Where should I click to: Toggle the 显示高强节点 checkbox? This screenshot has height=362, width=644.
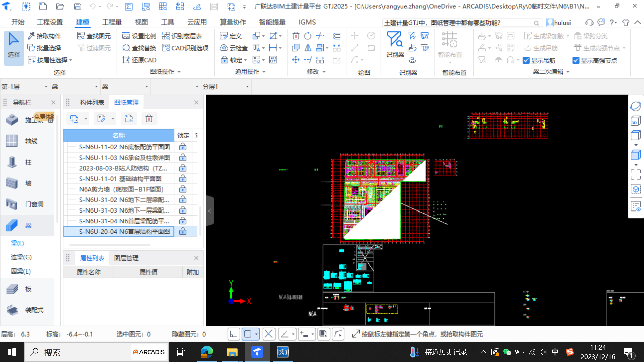(576, 61)
